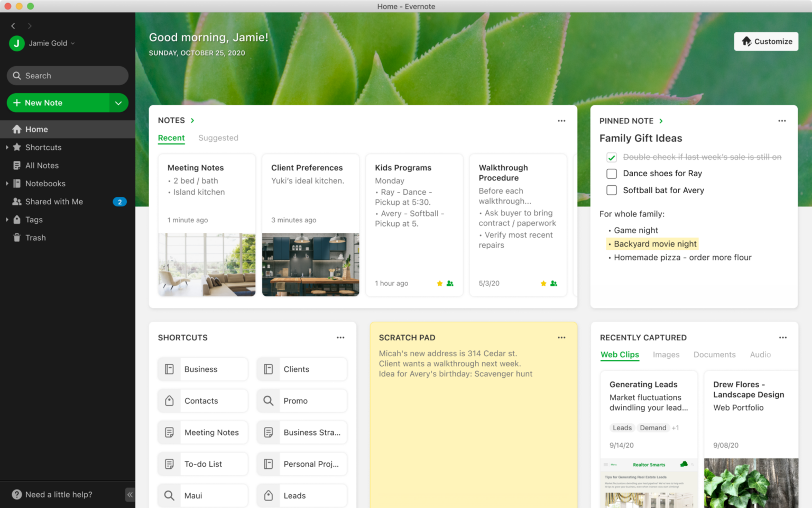Uncheck the completed sale double-check item
This screenshot has height=508, width=812.
612,157
